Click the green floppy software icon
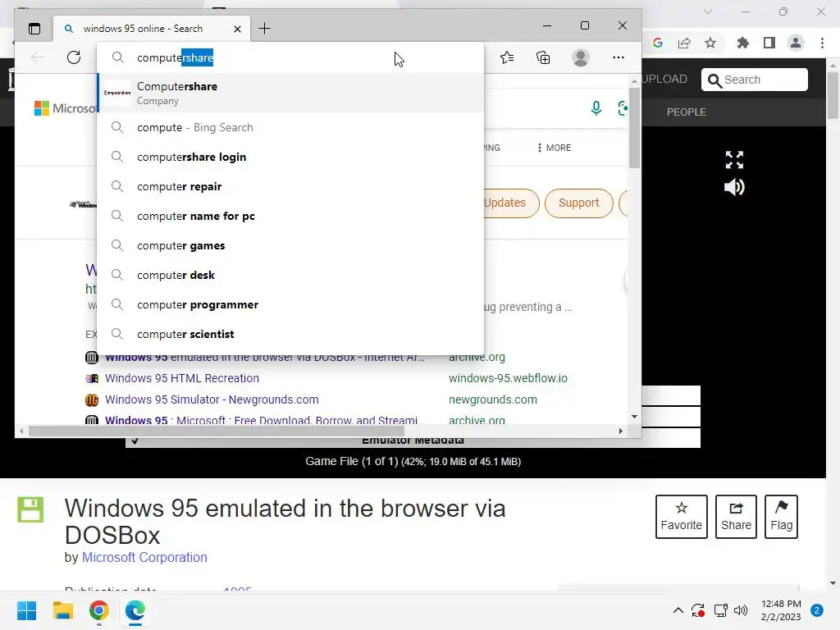 click(x=30, y=509)
